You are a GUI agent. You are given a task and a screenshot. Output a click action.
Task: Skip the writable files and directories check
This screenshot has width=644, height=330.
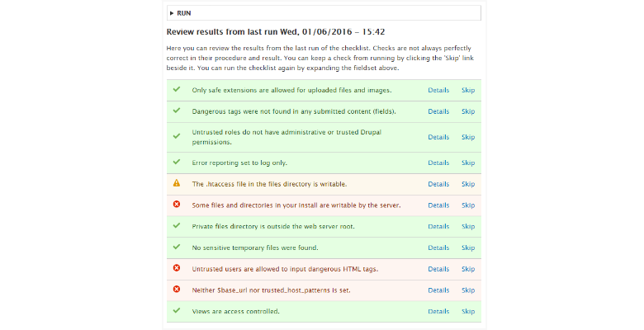coord(467,205)
